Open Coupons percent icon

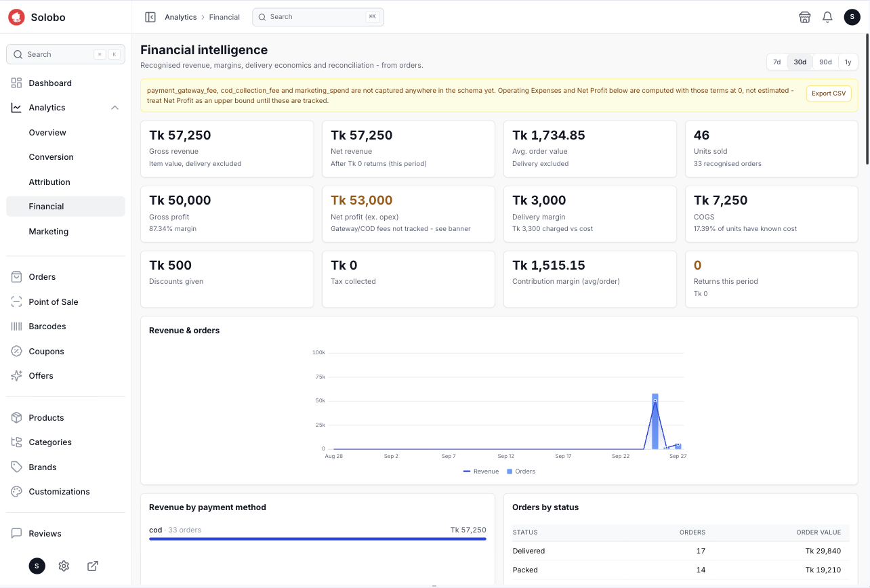pyautogui.click(x=17, y=352)
